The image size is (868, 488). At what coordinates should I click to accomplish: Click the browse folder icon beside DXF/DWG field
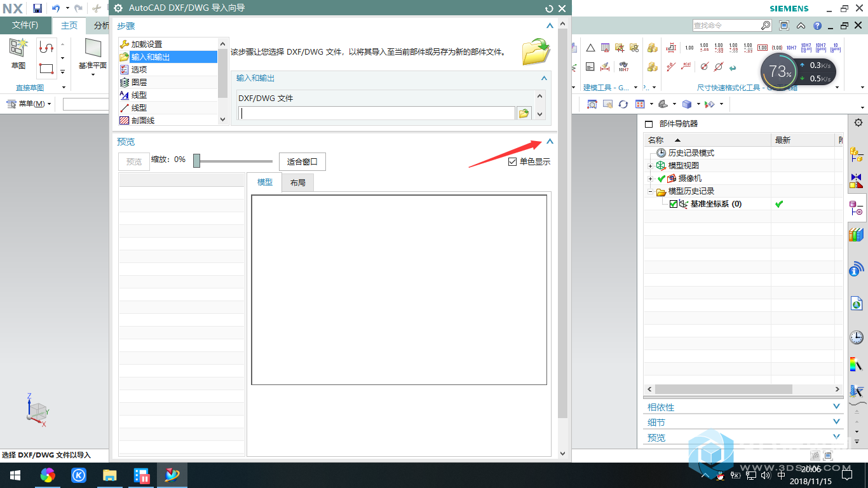[x=524, y=113]
